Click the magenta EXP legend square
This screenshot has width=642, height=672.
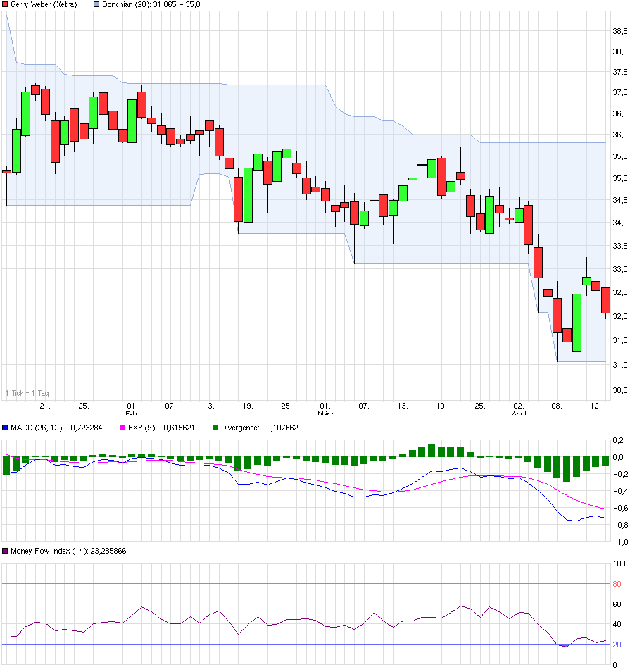(122, 428)
